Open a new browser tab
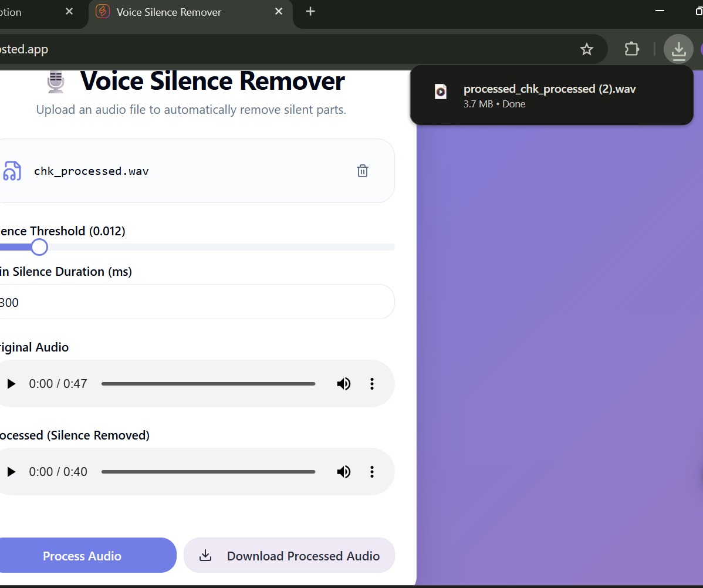Screen dimensions: 703x588 click(x=310, y=12)
